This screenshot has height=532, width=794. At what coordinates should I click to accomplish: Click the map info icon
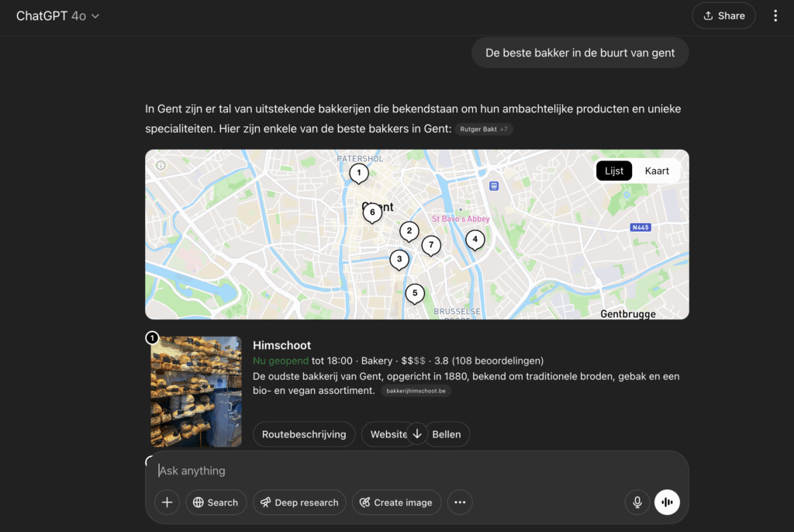[161, 165]
